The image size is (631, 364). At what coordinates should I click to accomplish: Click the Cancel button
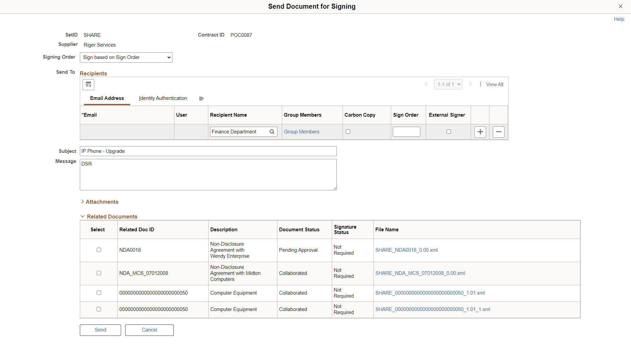tap(149, 330)
